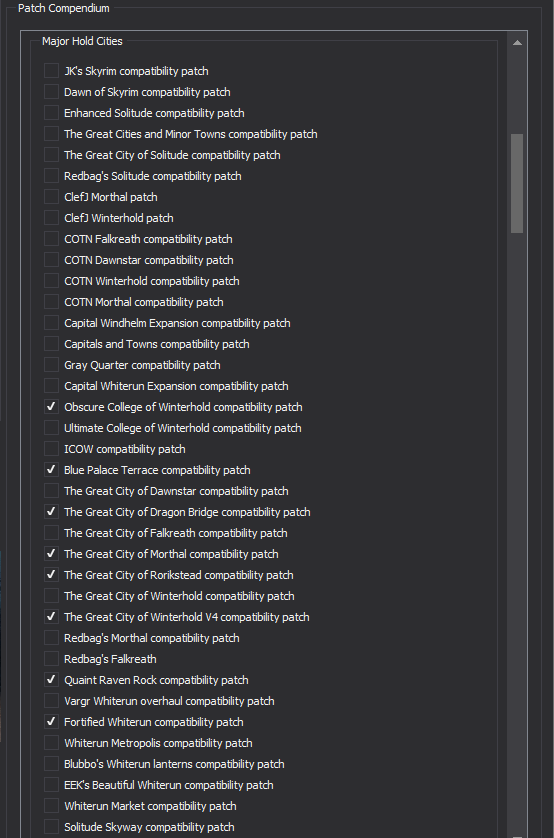
Task: Click the scrollbar up arrow
Action: point(517,43)
